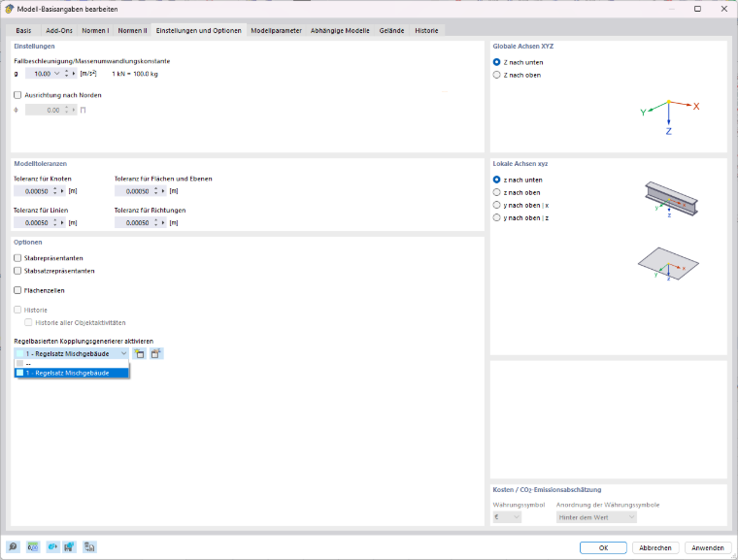
Task: Select y nach oben | x radio
Action: click(x=496, y=205)
